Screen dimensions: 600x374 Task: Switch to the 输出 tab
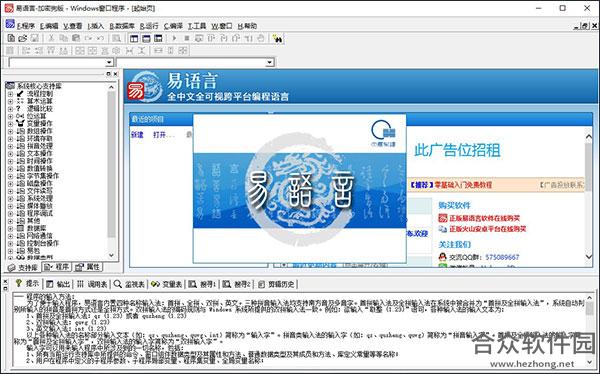click(x=58, y=284)
